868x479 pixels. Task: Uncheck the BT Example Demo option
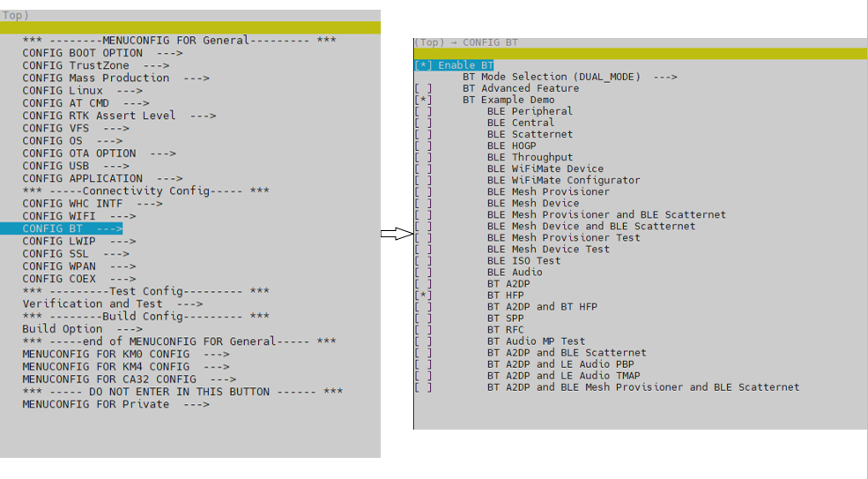[423, 100]
